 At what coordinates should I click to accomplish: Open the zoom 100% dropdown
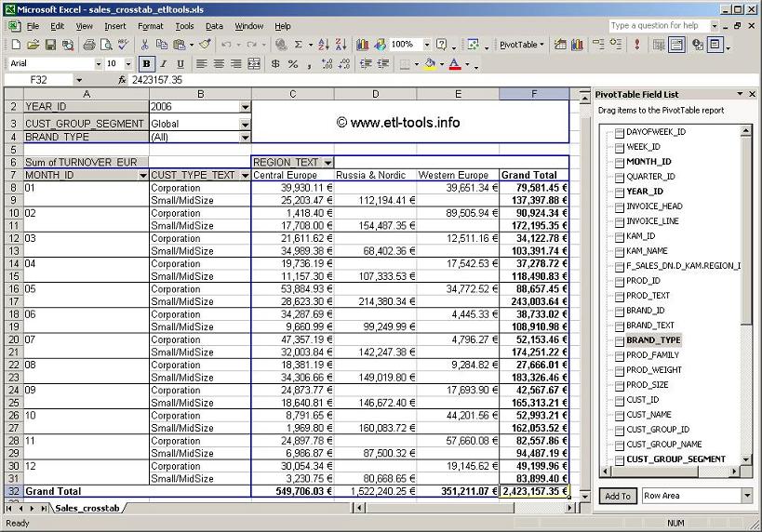pos(427,45)
